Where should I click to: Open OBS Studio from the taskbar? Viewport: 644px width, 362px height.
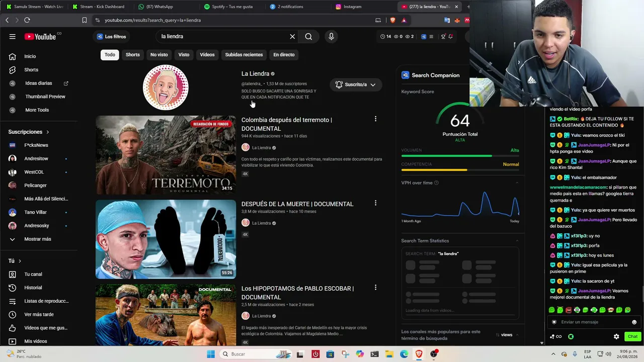click(434, 354)
